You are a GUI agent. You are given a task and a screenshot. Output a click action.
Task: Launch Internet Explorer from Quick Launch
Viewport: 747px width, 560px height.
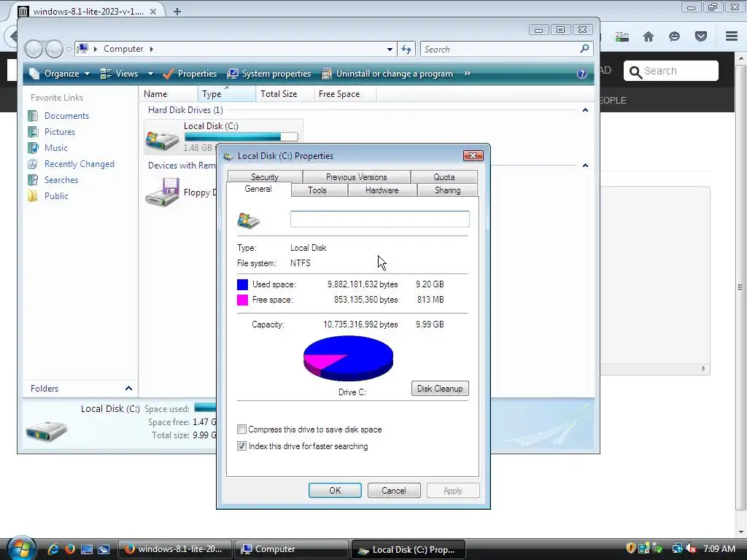click(53, 549)
